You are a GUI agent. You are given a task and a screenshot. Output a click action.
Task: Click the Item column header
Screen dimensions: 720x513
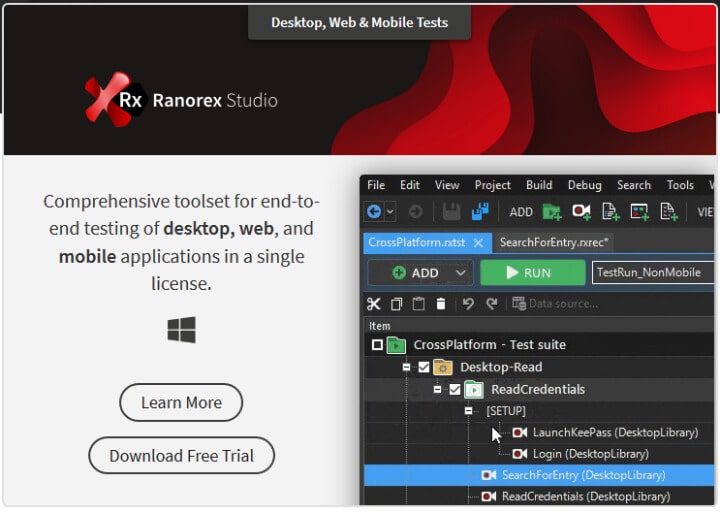click(x=379, y=326)
